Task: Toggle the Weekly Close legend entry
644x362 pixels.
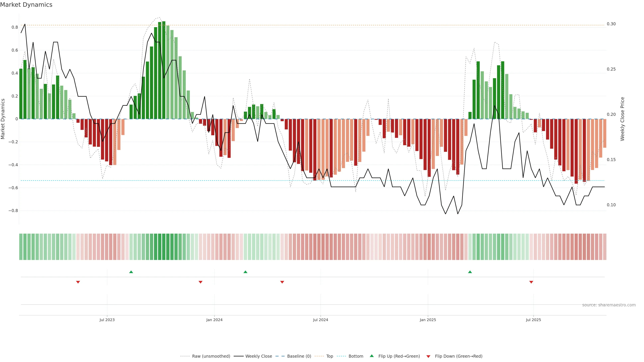Action: (x=258, y=356)
